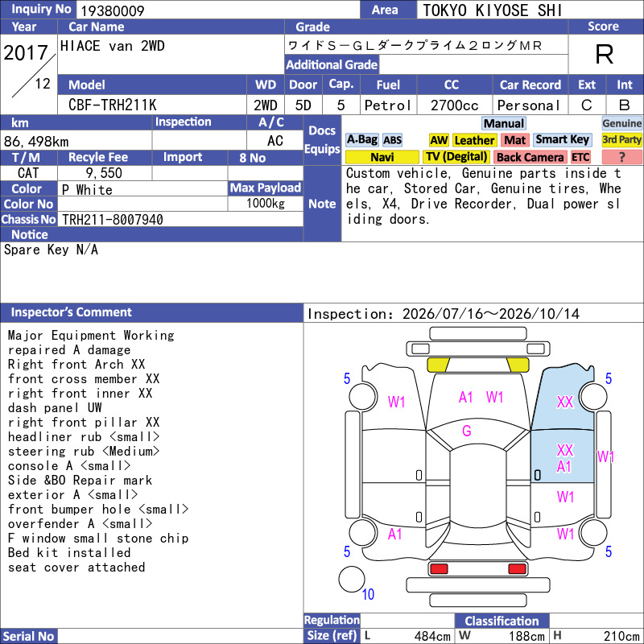Click the width value 188cm
Viewport: 644px width, 644px height.
click(x=526, y=636)
